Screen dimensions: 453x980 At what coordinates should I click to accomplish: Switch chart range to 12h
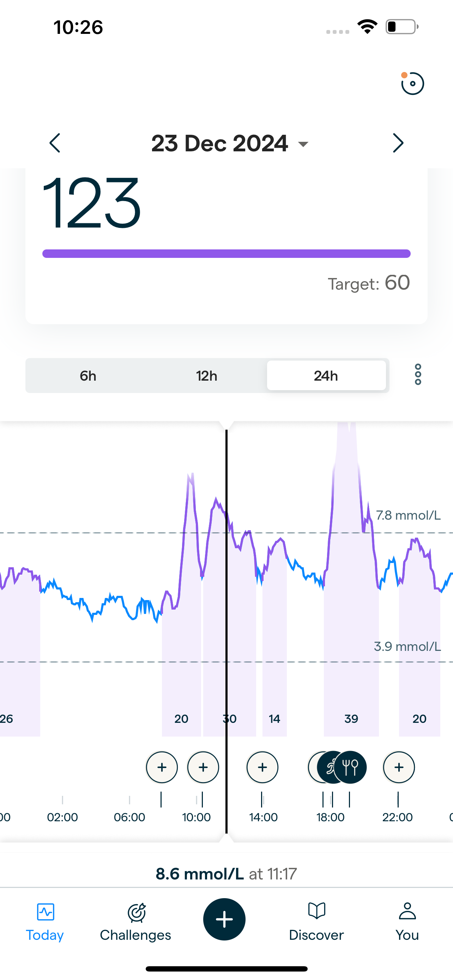coord(206,376)
